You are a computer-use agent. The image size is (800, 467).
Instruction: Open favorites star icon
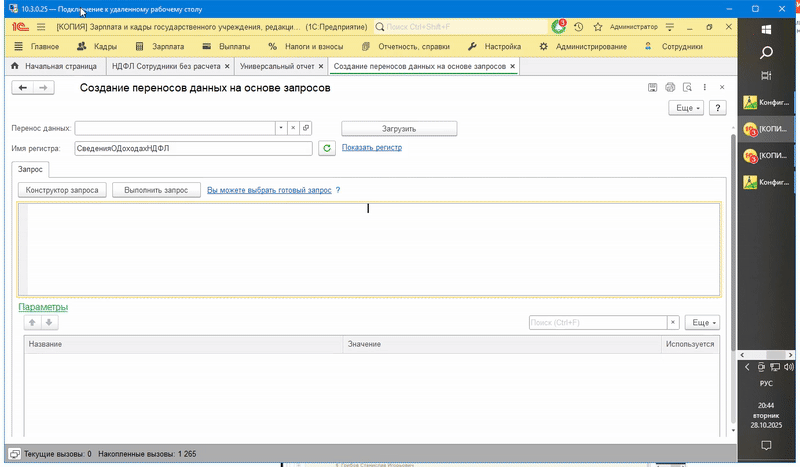[598, 27]
